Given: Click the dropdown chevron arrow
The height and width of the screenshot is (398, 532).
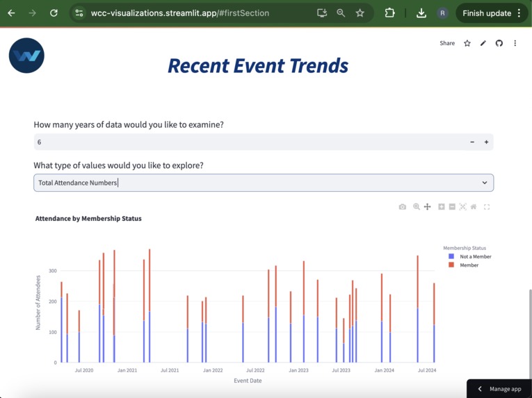Looking at the screenshot, I should coord(485,183).
